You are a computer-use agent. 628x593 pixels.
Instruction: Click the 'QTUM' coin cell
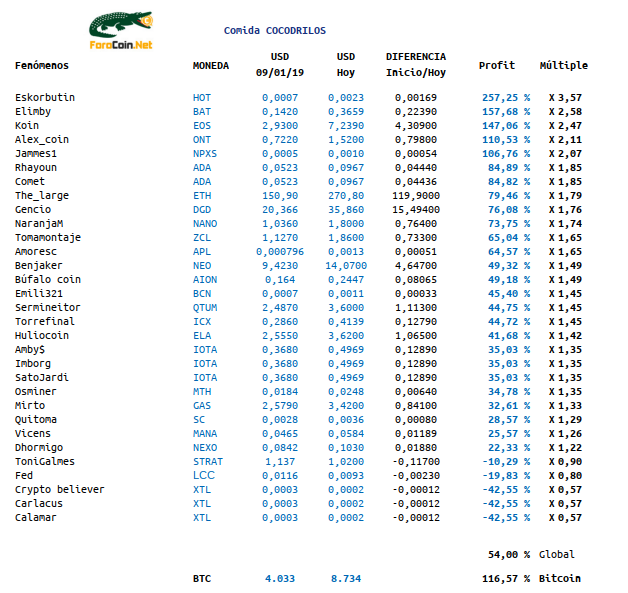pos(205,308)
